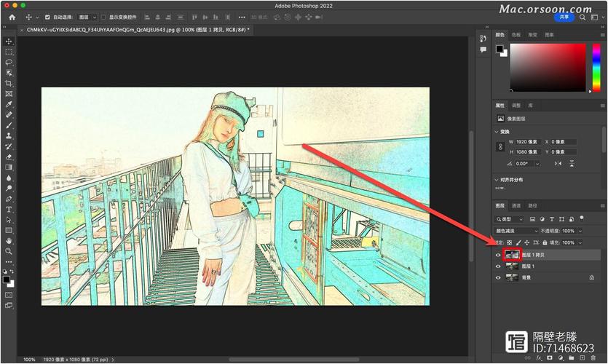Open the rotation angle dropdown

point(537,164)
